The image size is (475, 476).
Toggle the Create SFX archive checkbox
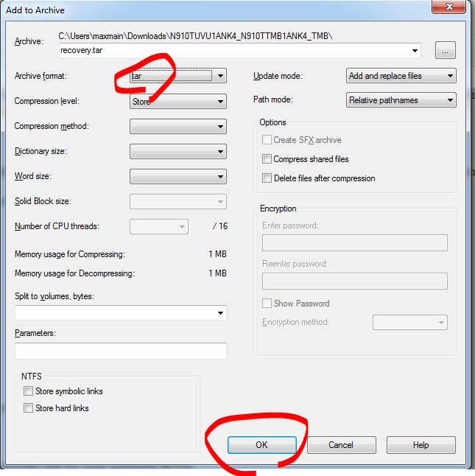point(267,140)
